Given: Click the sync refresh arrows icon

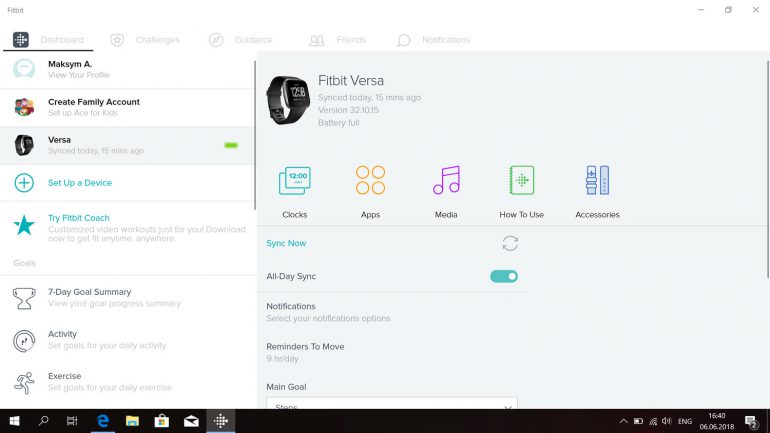Looking at the screenshot, I should pos(510,243).
